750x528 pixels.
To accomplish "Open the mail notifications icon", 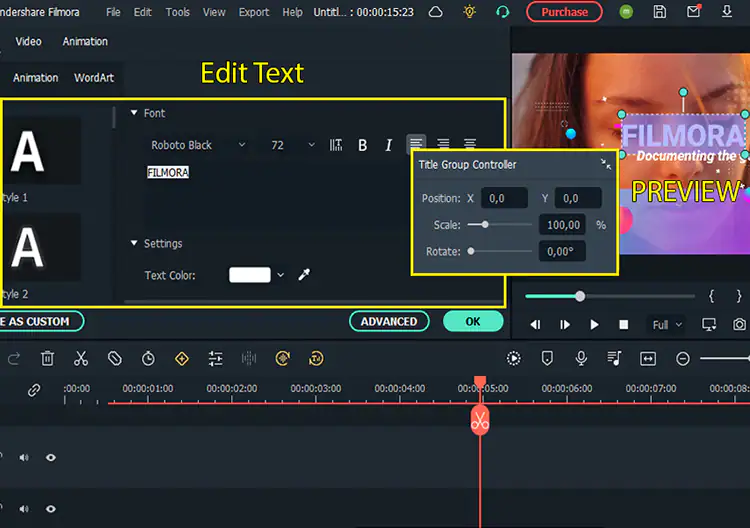I will pos(694,11).
